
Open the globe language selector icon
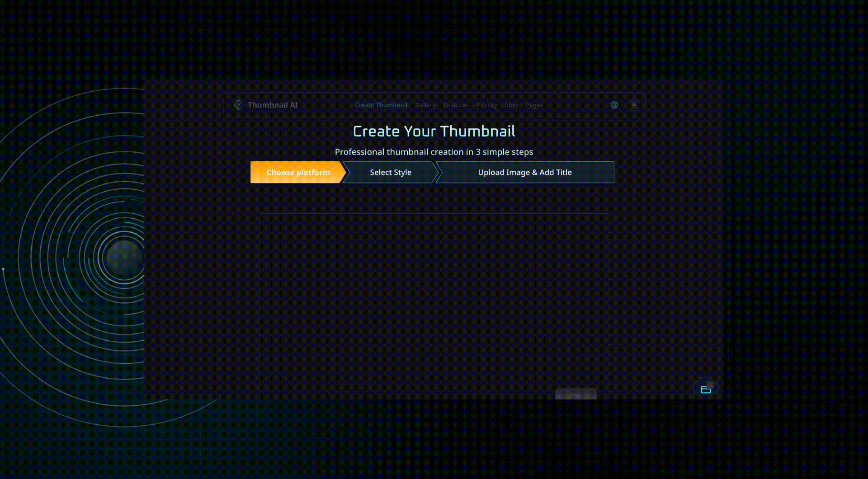point(614,105)
